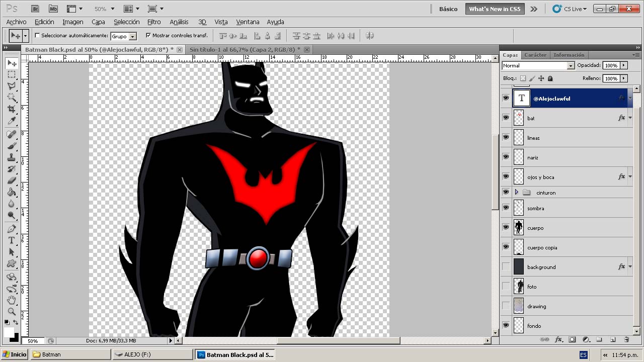The image size is (644, 362).
Task: Show the background layer
Action: pos(506,266)
